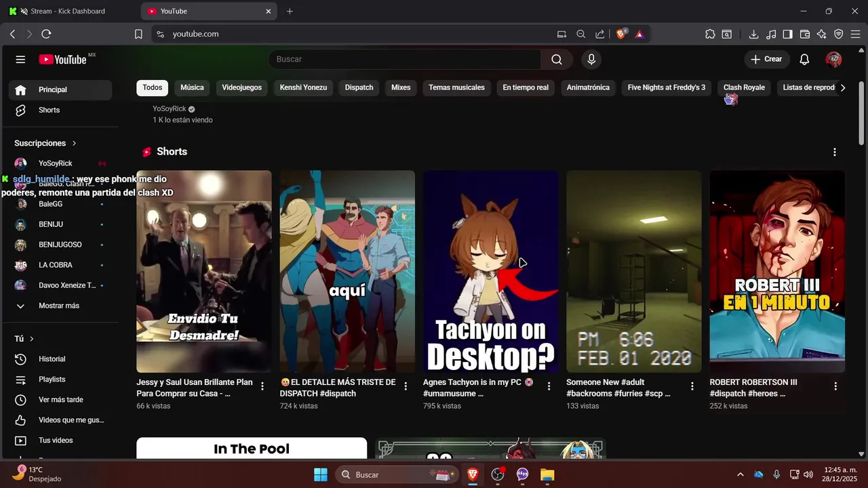Open Principal in the sidebar
The image size is (868, 488).
[x=60, y=89]
